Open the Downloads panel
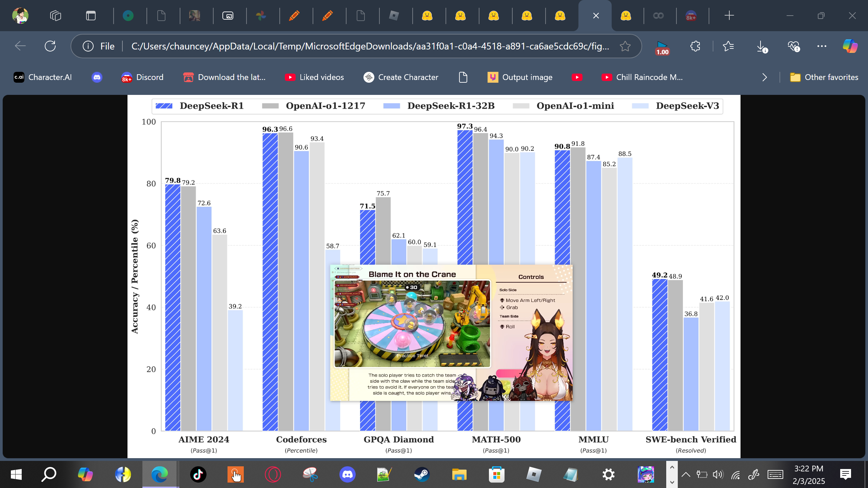Image resolution: width=868 pixels, height=488 pixels. click(x=762, y=47)
